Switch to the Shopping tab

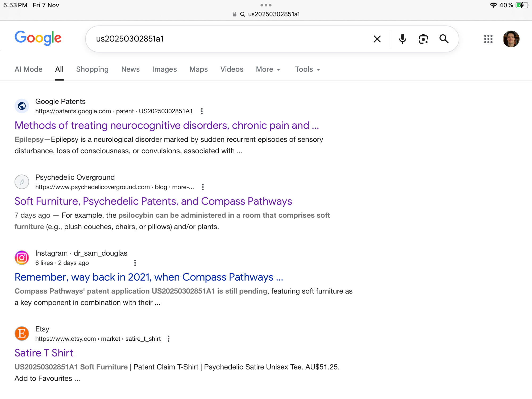(92, 69)
